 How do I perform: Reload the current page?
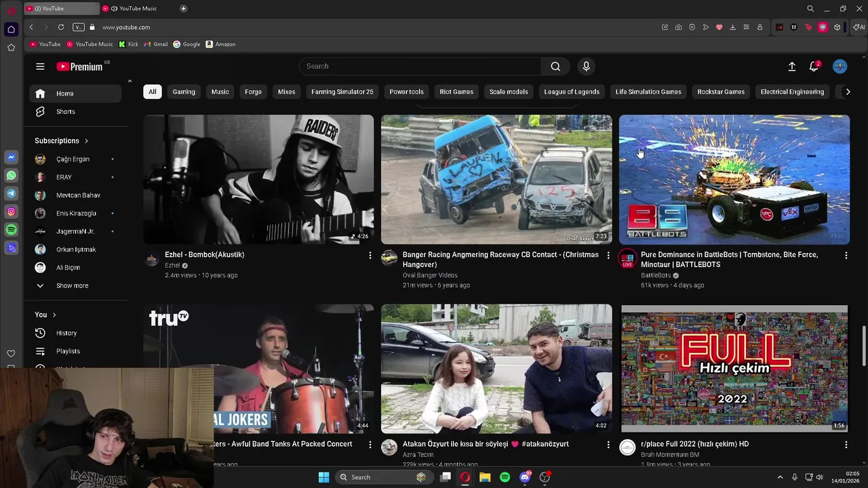click(60, 27)
